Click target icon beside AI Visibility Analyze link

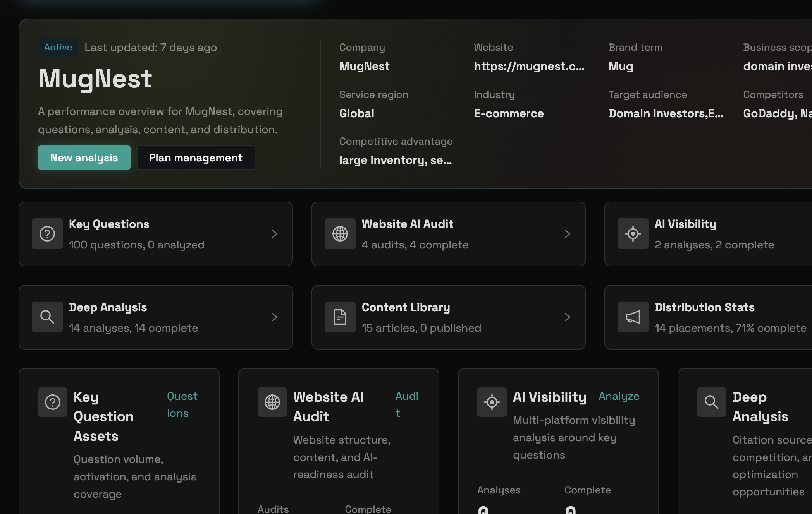(x=492, y=402)
